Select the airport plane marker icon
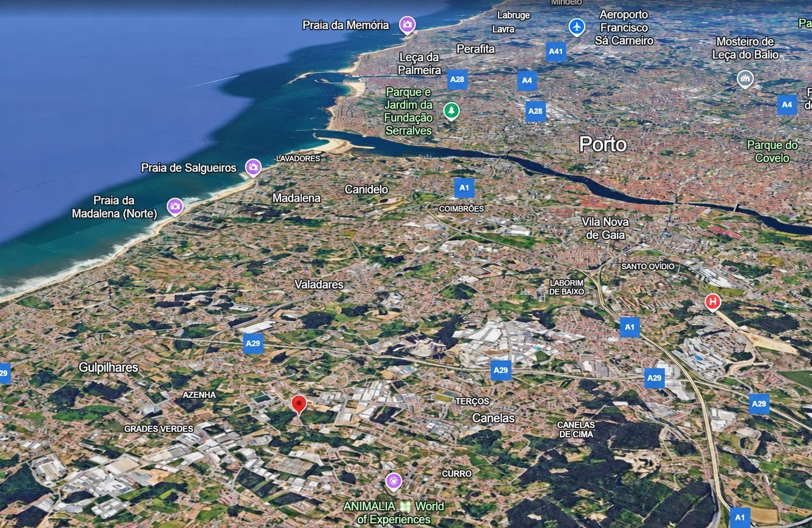The width and height of the screenshot is (812, 528). 576,27
